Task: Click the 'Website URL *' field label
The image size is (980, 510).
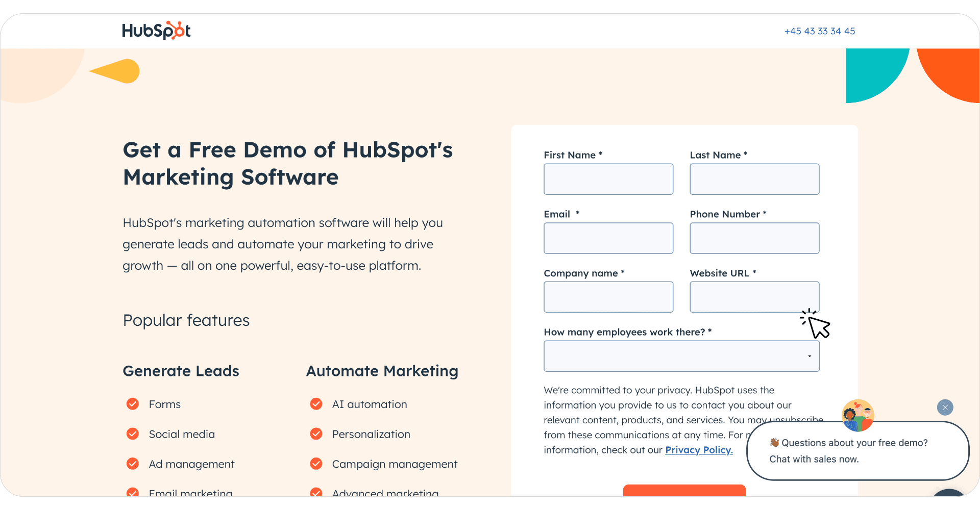Action: tap(723, 273)
